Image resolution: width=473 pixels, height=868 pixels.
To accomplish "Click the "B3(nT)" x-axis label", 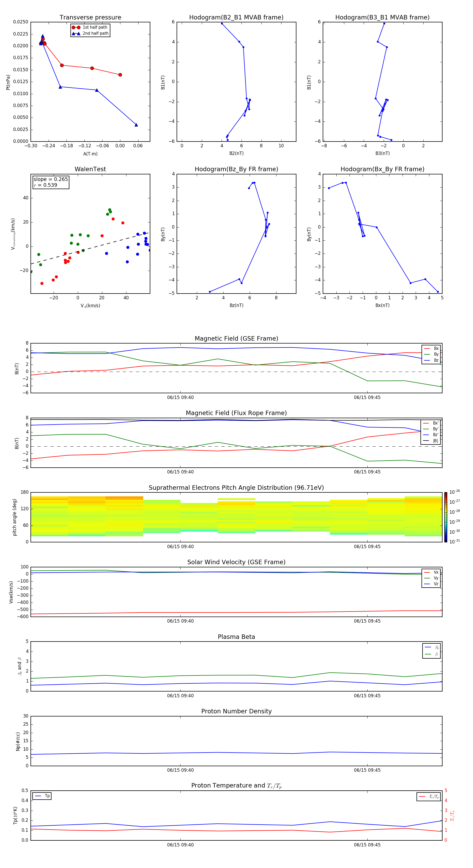I will [x=382, y=153].
